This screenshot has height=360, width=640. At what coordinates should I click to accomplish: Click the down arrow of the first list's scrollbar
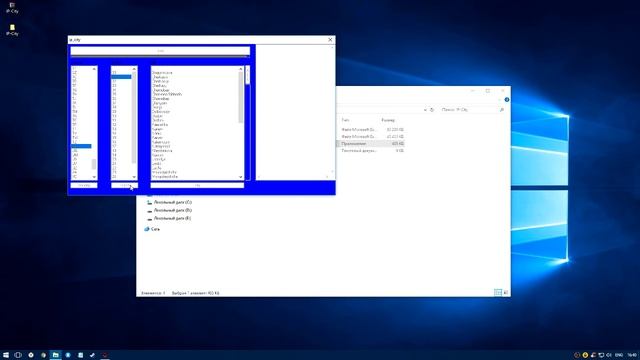(94, 177)
